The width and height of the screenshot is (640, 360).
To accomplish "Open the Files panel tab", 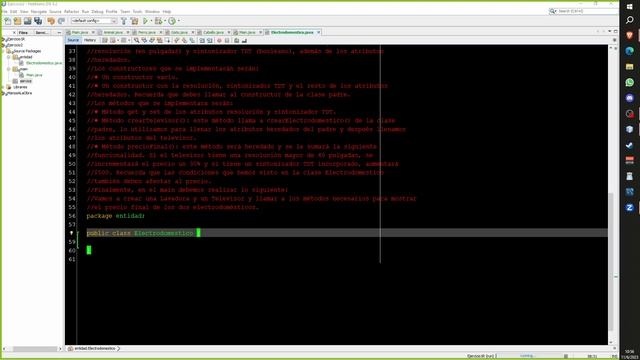I will tap(23, 32).
